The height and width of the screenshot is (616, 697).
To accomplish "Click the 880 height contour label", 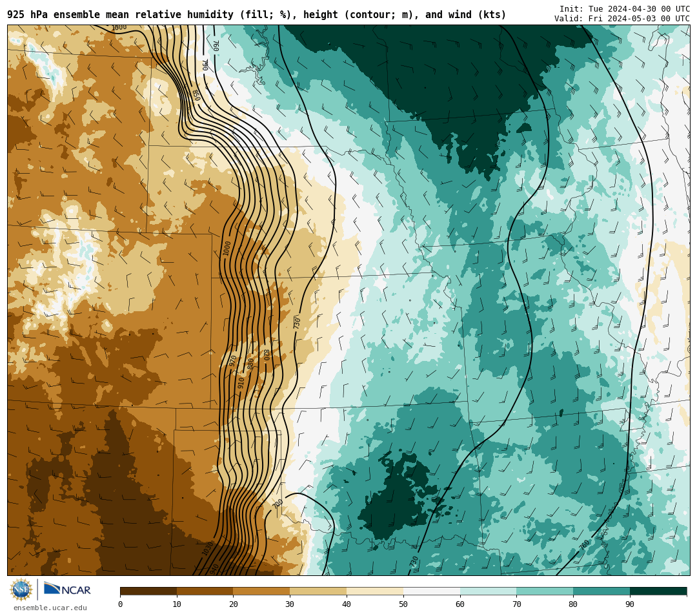I will (x=250, y=364).
